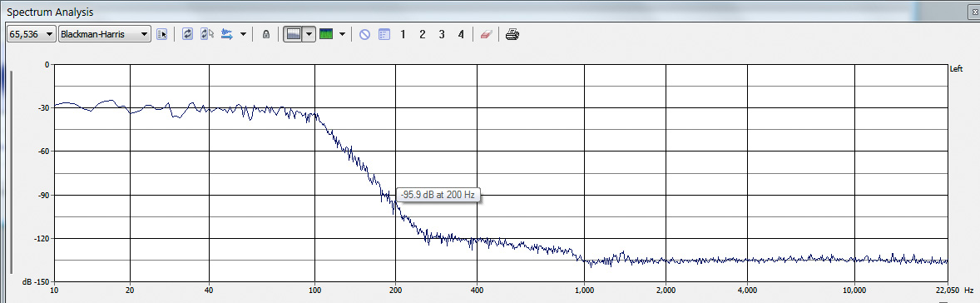This screenshot has height=303, width=980.
Task: Select snapshot slot 2
Action: 423,34
